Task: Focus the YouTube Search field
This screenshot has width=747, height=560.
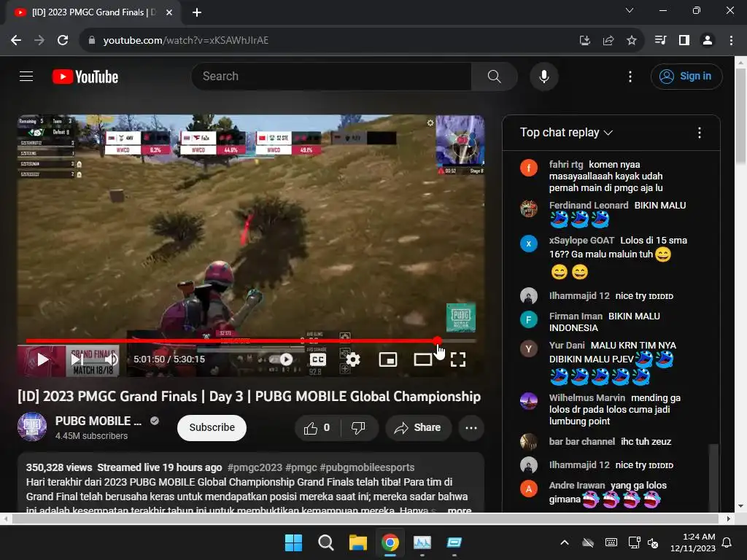Action: pyautogui.click(x=332, y=76)
